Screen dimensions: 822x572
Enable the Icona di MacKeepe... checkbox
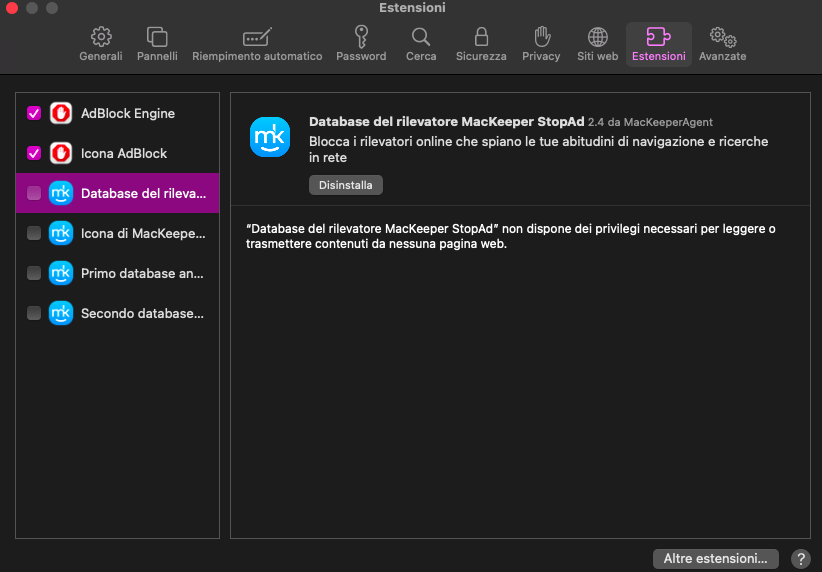point(34,233)
